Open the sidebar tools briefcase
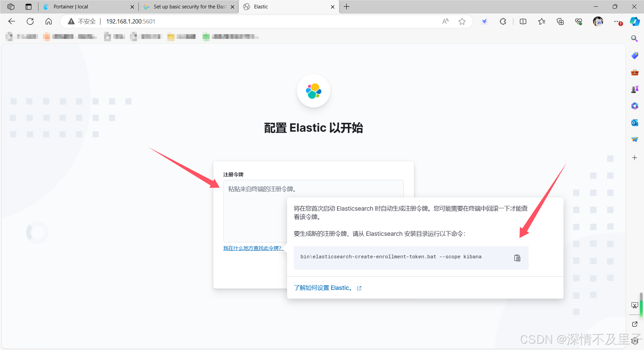Image resolution: width=644 pixels, height=350 pixels. pos(634,72)
